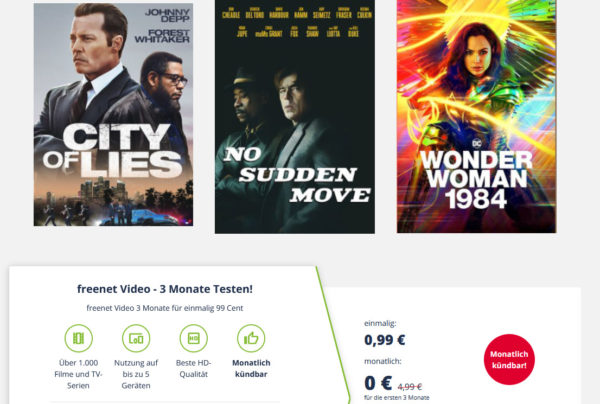Select the Wonder Woman 1984 poster

tap(476, 116)
